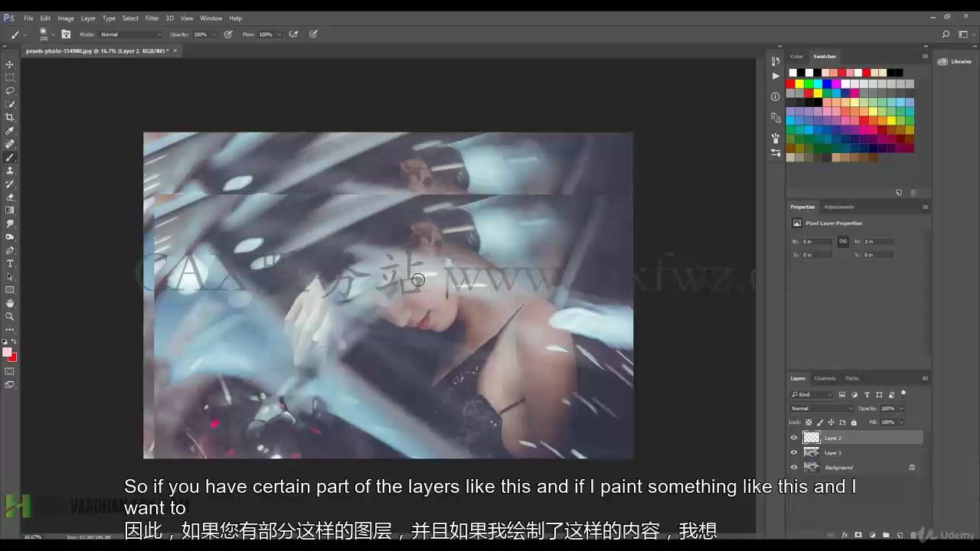The image size is (980, 551).
Task: Switch to the Adjustments tab
Action: coord(839,207)
